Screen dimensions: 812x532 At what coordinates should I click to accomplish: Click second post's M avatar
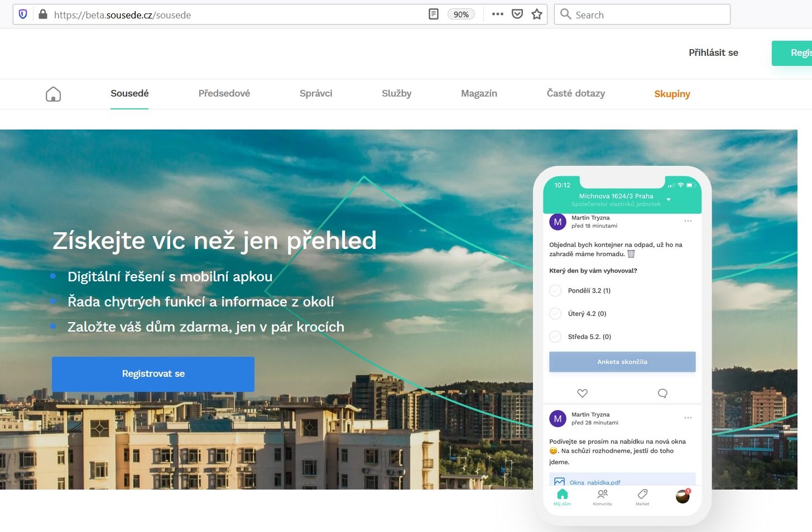coord(558,419)
